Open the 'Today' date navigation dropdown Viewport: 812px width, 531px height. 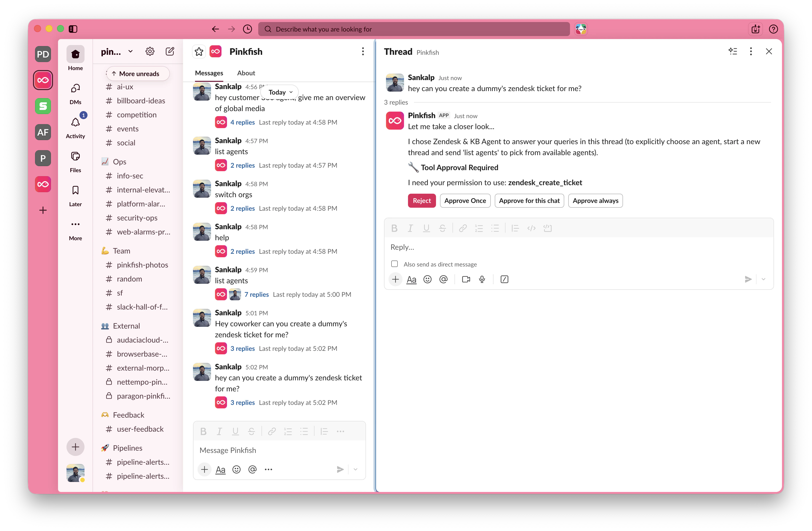(x=279, y=92)
